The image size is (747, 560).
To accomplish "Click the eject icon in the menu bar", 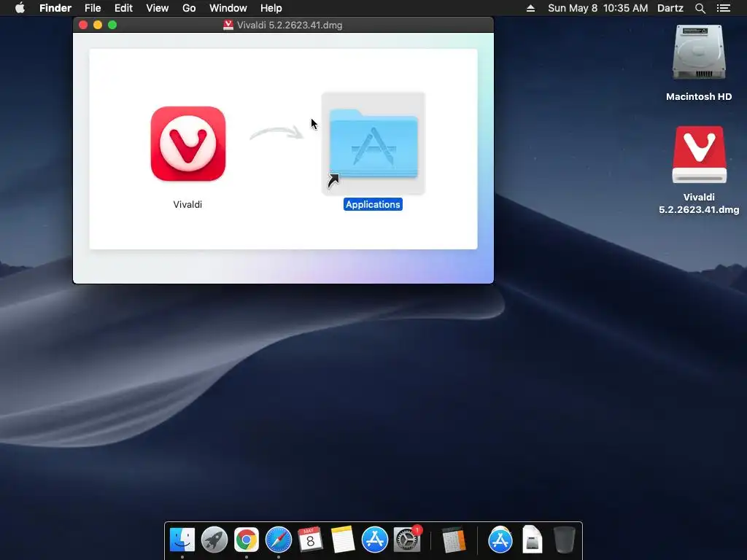I will [531, 8].
